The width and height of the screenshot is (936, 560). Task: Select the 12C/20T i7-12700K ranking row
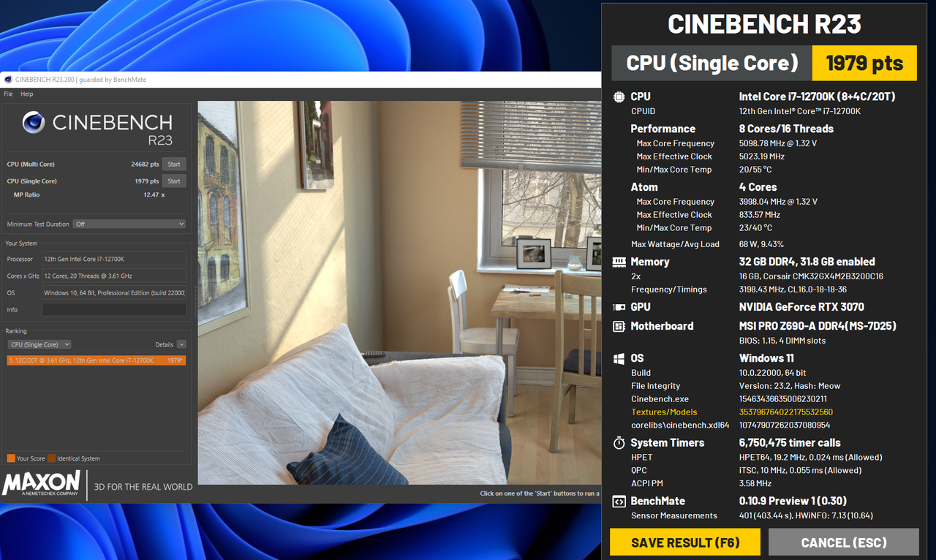tap(97, 360)
